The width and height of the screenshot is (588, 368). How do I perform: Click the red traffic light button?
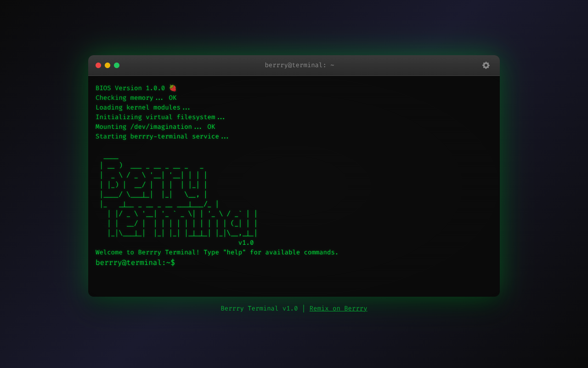[x=98, y=65]
